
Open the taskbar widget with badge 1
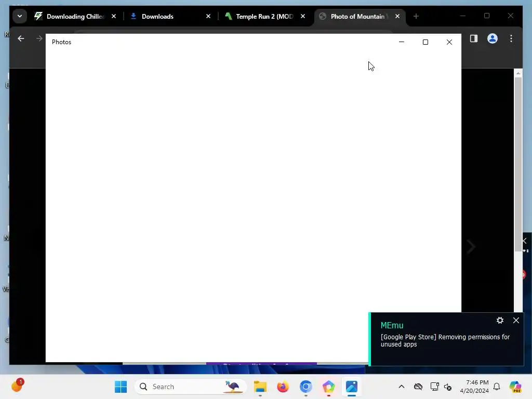click(x=17, y=386)
